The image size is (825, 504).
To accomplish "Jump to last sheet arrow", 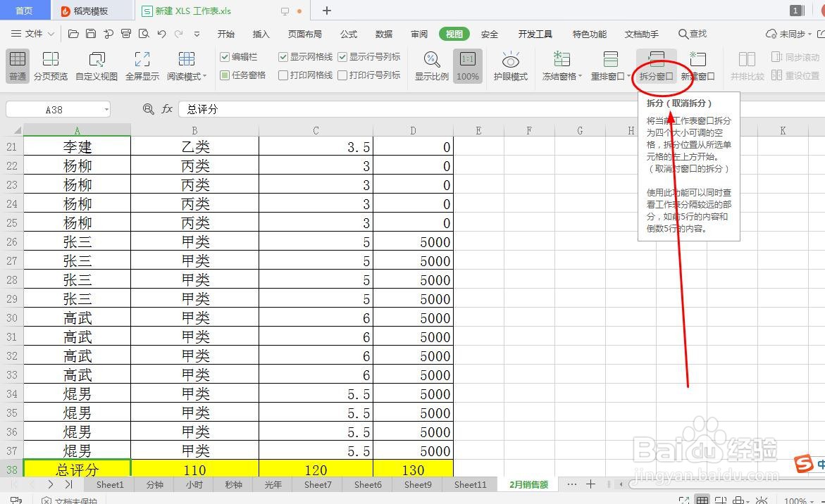I will click(x=68, y=484).
